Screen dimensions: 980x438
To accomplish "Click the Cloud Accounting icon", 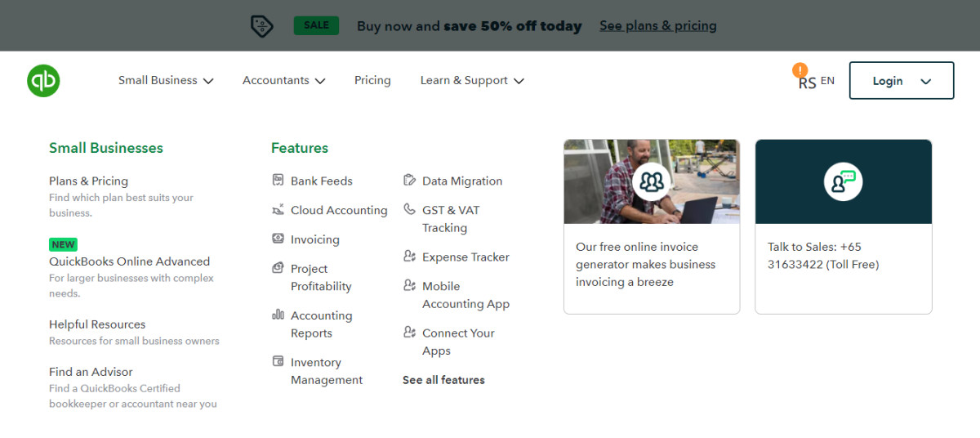I will point(278,209).
